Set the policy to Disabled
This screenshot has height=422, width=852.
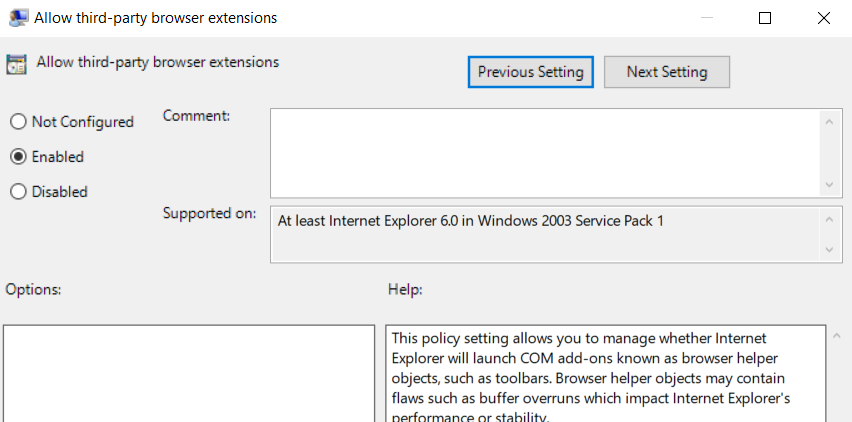click(18, 192)
